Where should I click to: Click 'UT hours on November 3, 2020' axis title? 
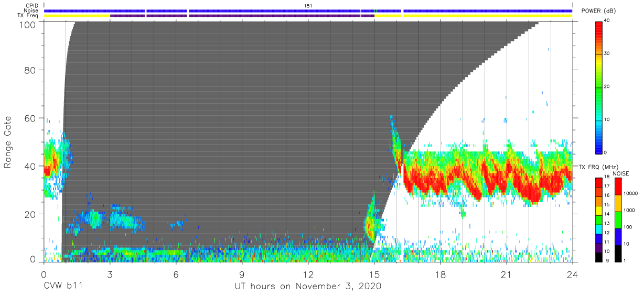coord(308,287)
